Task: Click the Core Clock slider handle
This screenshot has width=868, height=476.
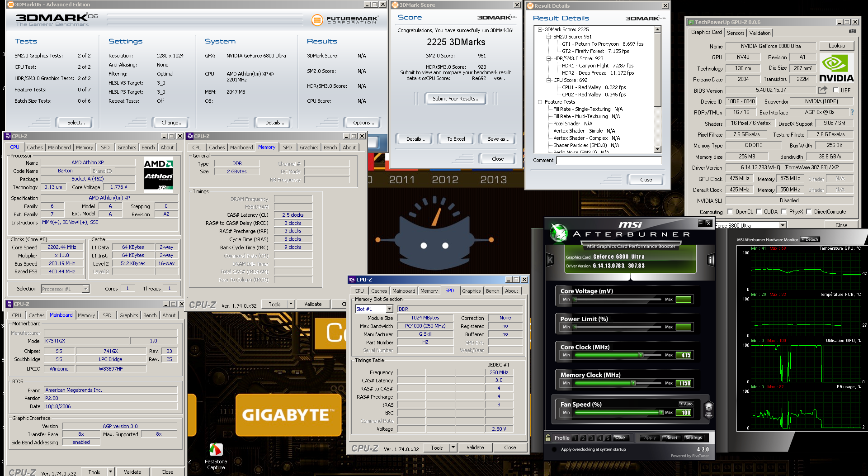Action: 641,355
